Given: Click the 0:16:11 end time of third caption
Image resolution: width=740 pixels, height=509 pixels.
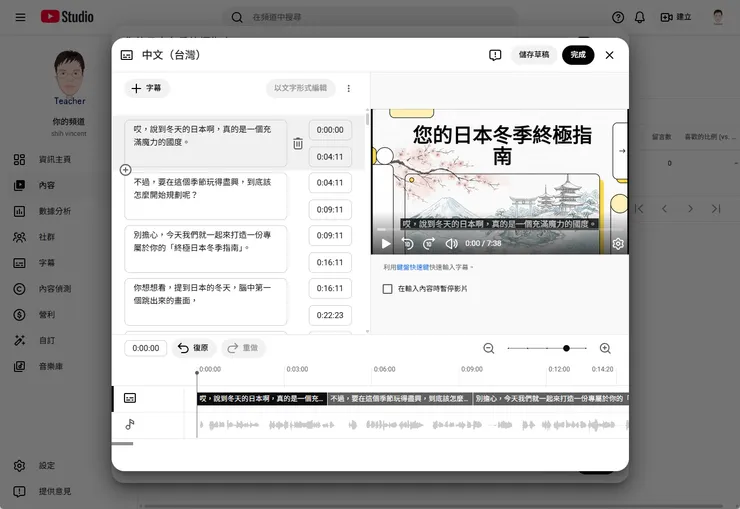Looking at the screenshot, I should coord(330,263).
